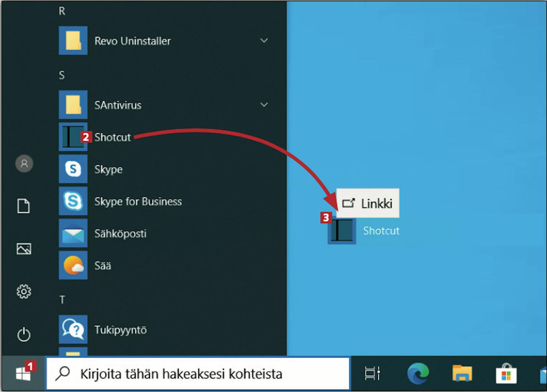Viewport: 547px width, 392px height.
Task: Click the Revo Uninstaller label
Action: pyautogui.click(x=133, y=41)
